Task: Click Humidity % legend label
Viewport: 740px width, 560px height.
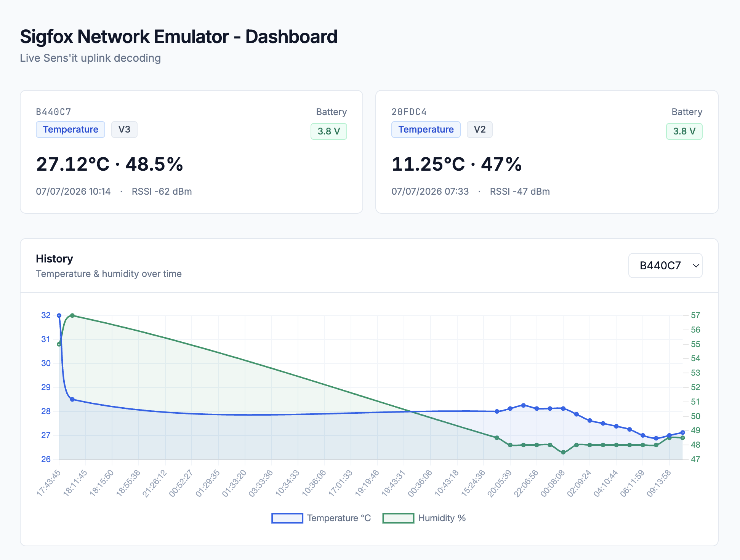Action: pos(442,518)
